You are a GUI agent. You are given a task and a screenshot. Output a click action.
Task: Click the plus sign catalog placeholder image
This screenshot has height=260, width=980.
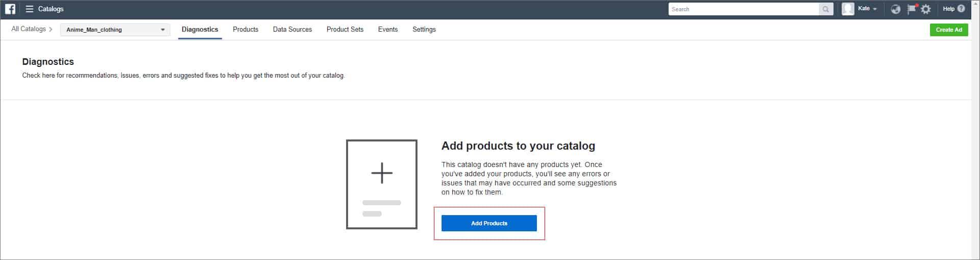(382, 184)
